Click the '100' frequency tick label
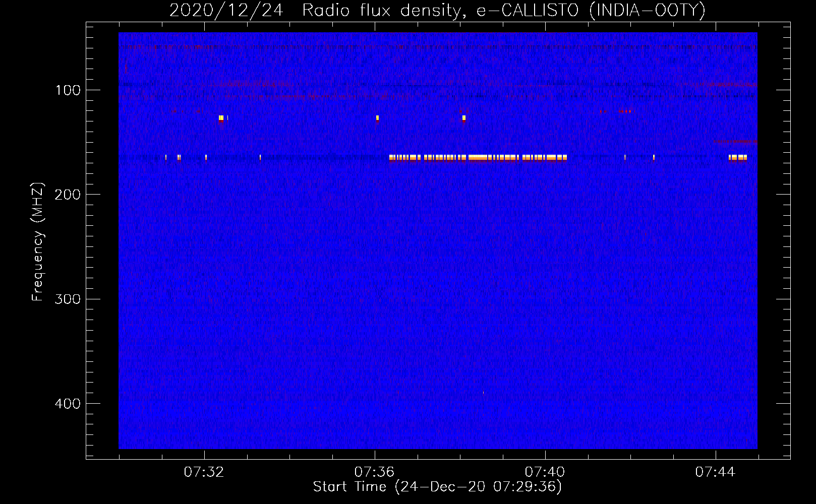The width and height of the screenshot is (816, 504). (68, 90)
